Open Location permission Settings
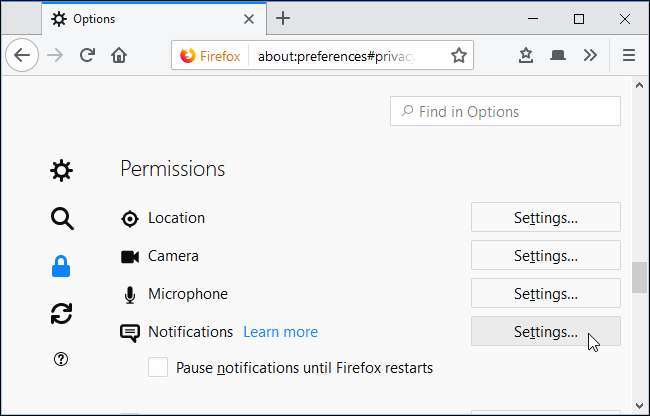Screen dimensions: 650x416 [x=545, y=217]
